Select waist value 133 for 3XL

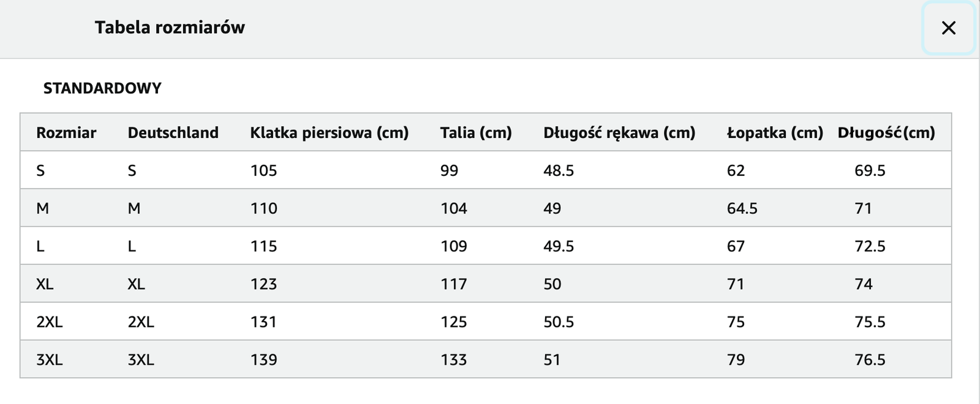[453, 360]
